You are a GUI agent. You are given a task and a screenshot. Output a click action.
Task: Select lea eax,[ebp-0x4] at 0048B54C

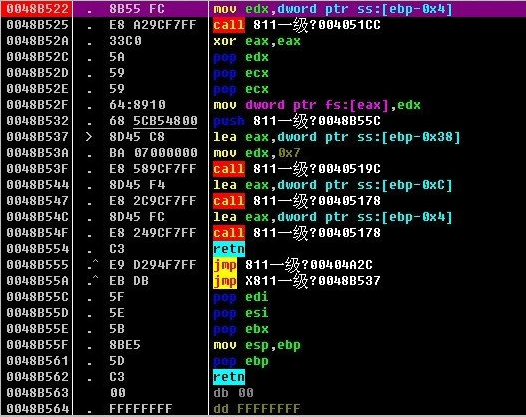(332, 217)
